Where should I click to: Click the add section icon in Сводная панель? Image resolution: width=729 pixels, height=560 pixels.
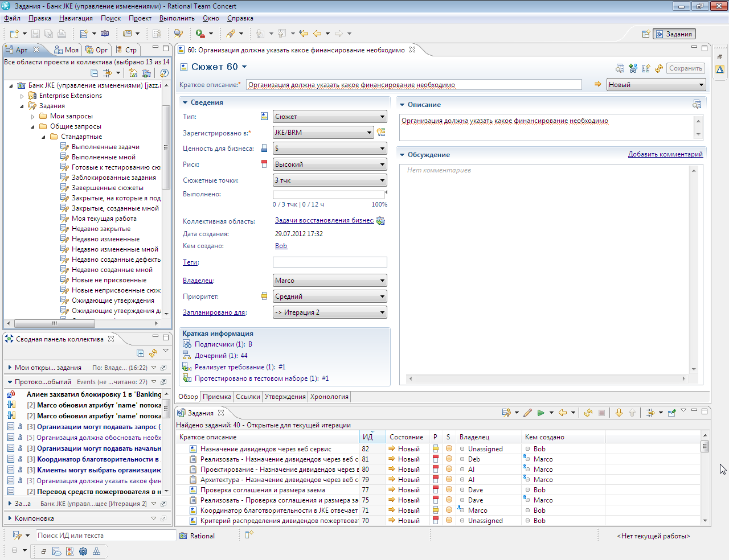pos(141,353)
